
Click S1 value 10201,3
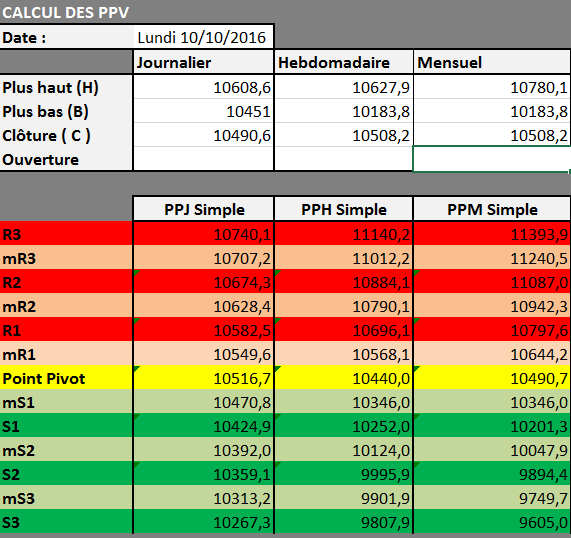[492, 426]
